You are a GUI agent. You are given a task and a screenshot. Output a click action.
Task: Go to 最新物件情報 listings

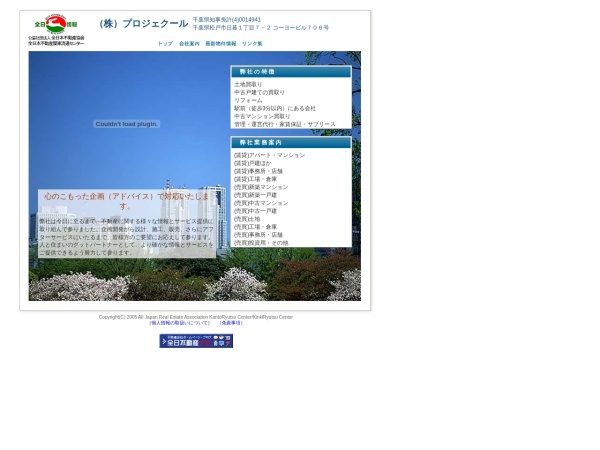click(220, 44)
